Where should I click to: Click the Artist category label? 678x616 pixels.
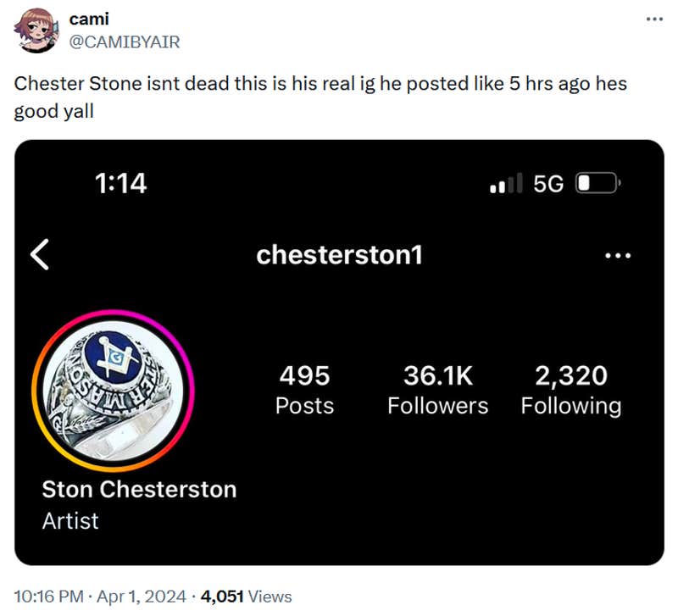click(x=70, y=520)
